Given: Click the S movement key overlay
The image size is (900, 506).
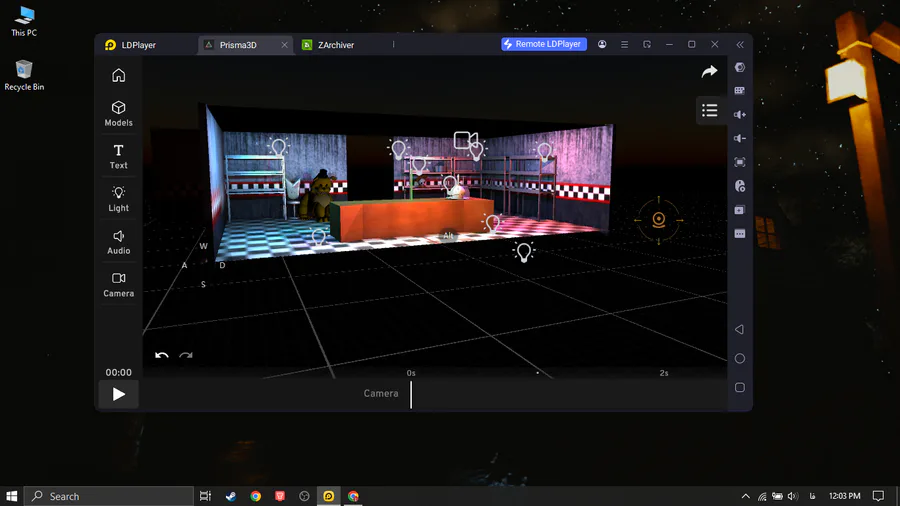Looking at the screenshot, I should click(203, 285).
